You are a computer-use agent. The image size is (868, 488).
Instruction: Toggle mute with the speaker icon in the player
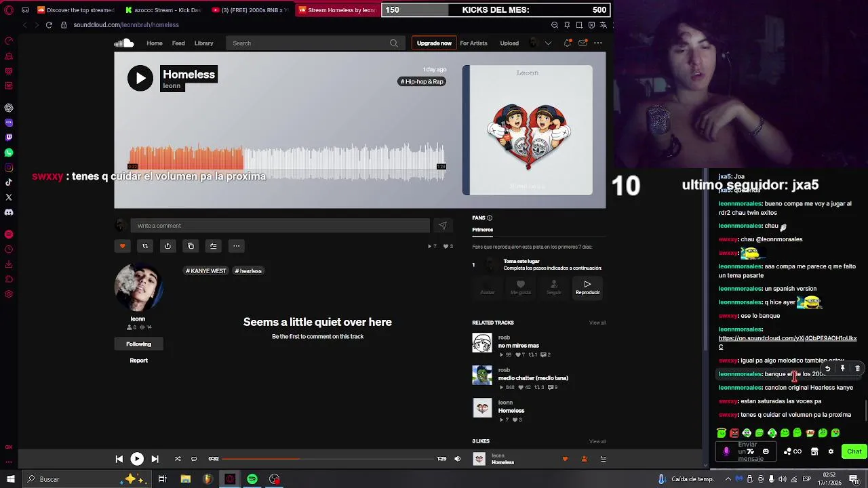click(457, 459)
